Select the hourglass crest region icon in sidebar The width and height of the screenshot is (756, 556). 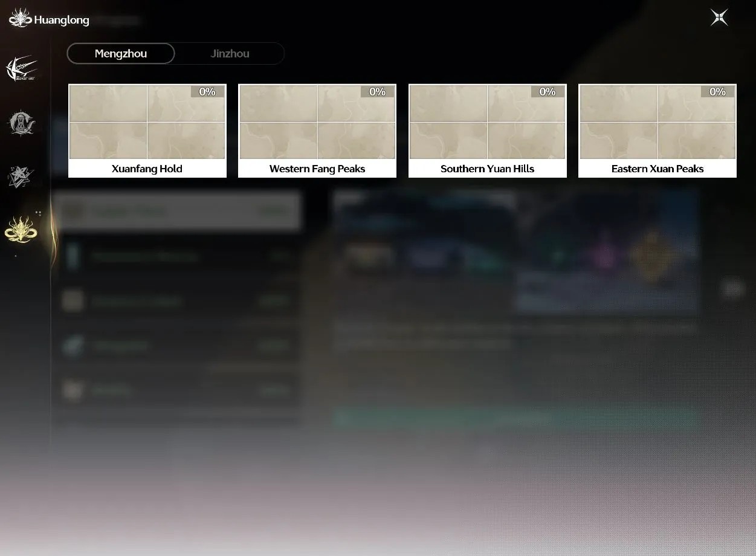(x=21, y=123)
